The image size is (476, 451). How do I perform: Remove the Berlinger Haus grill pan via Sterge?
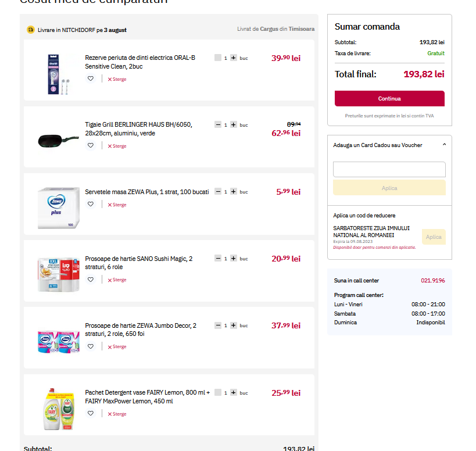pos(117,146)
